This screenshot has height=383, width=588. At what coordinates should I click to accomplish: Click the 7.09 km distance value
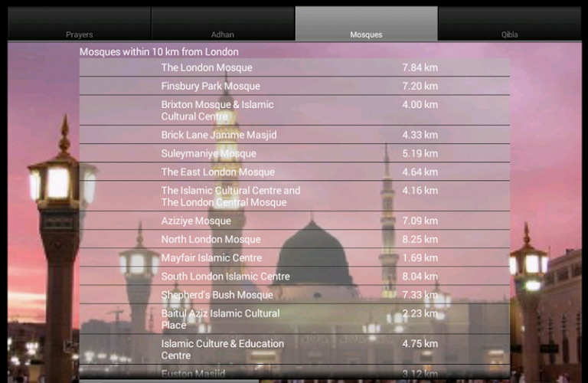click(420, 221)
